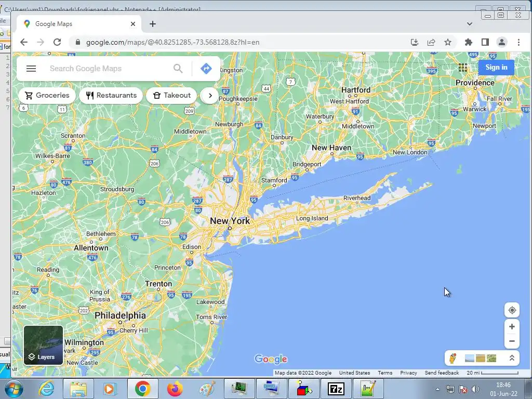Open the Google apps grid
The image size is (532, 399).
click(463, 68)
